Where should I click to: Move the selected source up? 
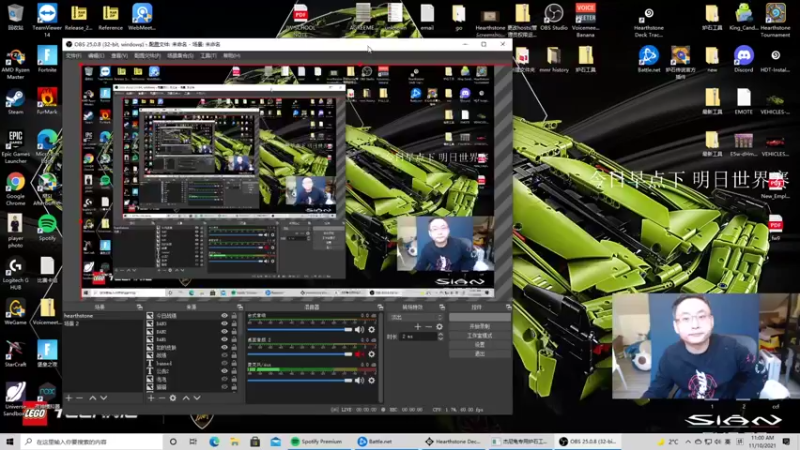point(186,398)
